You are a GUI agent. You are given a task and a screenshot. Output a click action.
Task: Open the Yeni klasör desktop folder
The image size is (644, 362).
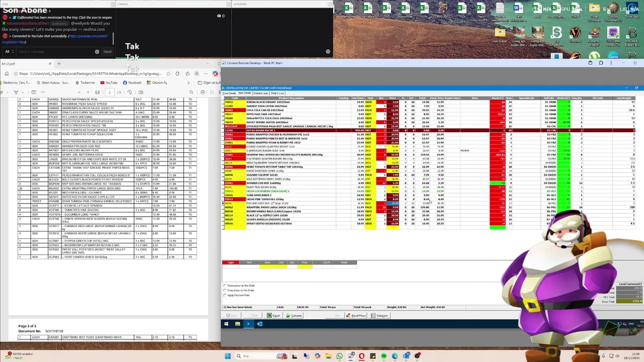500,35
